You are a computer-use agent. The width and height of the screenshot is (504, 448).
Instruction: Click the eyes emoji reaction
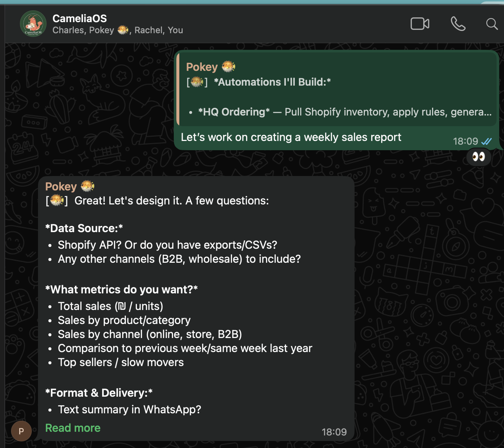pos(479,157)
